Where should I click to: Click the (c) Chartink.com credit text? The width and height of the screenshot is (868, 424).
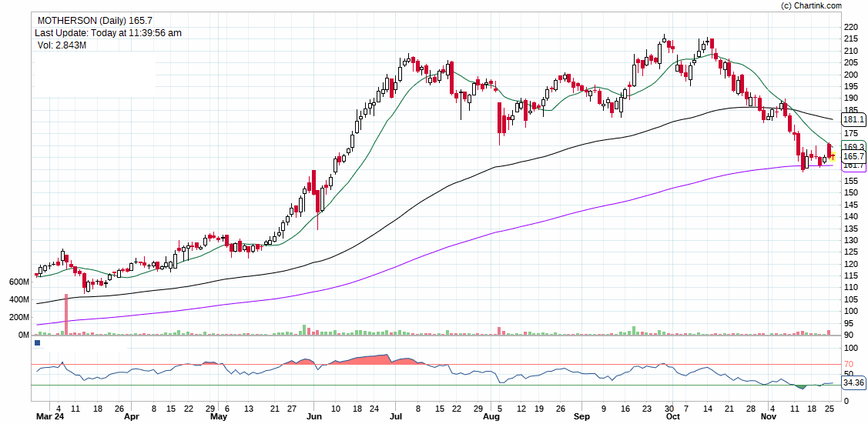pos(811,5)
